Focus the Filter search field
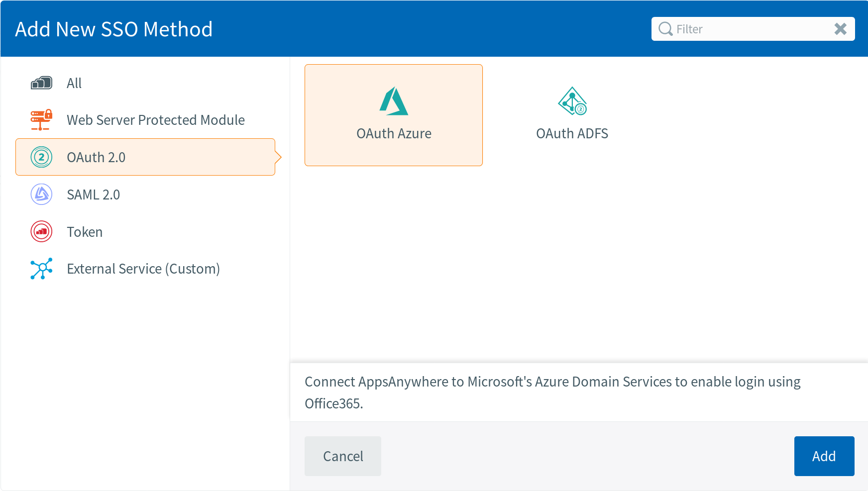This screenshot has height=491, width=868. (753, 29)
